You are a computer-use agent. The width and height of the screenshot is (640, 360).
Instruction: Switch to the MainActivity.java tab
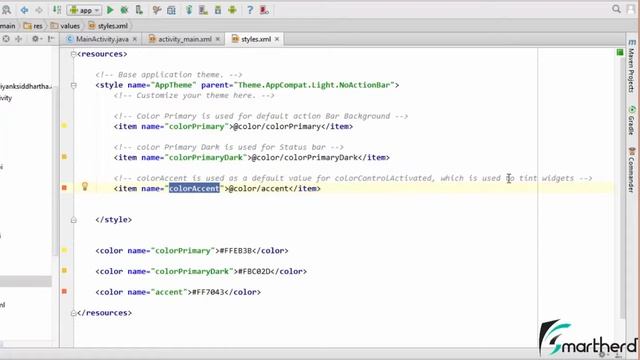coord(102,39)
